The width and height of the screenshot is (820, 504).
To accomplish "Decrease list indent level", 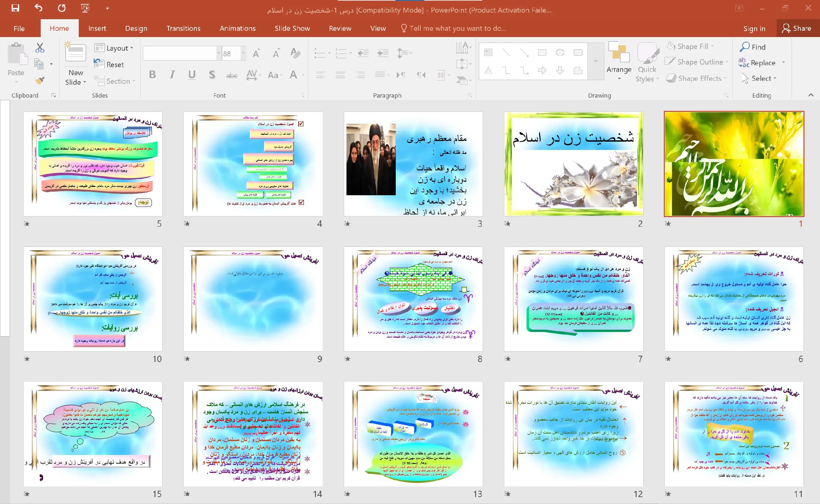I will 363,53.
